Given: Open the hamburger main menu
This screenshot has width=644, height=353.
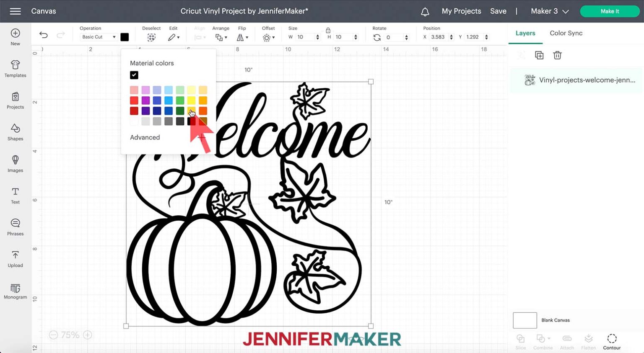Looking at the screenshot, I should click(x=15, y=11).
